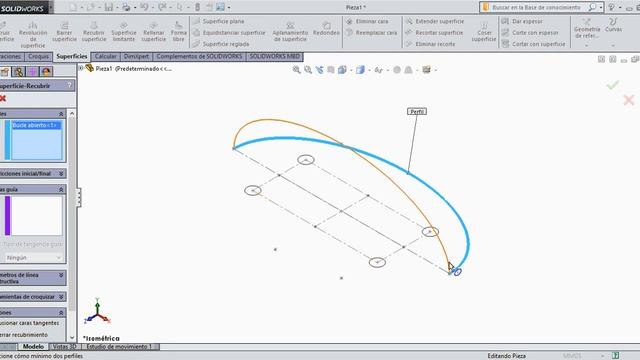This screenshot has height=360, width=640.
Task: Click Superficie plana command
Action: [x=219, y=21]
